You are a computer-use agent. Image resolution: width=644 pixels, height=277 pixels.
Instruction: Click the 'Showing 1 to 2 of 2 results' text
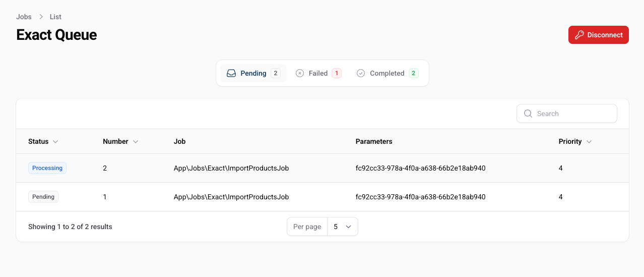[x=70, y=227]
